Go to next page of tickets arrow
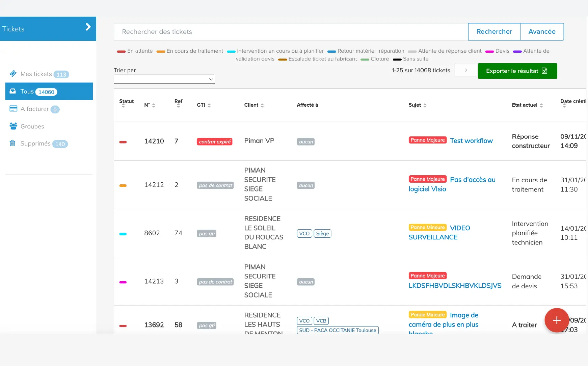This screenshot has height=366, width=588. [466, 70]
